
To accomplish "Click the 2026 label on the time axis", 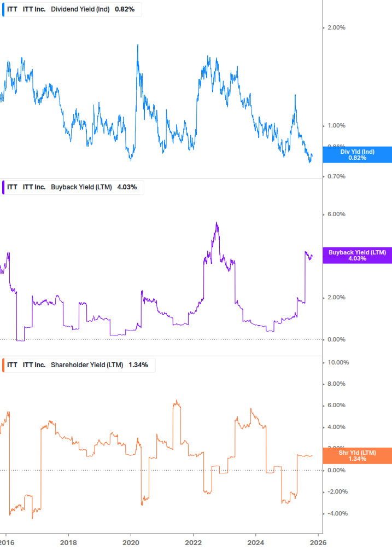I will pyautogui.click(x=318, y=542).
